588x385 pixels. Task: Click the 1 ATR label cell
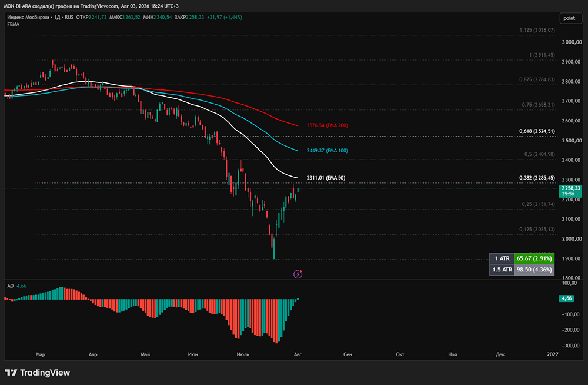(502, 258)
